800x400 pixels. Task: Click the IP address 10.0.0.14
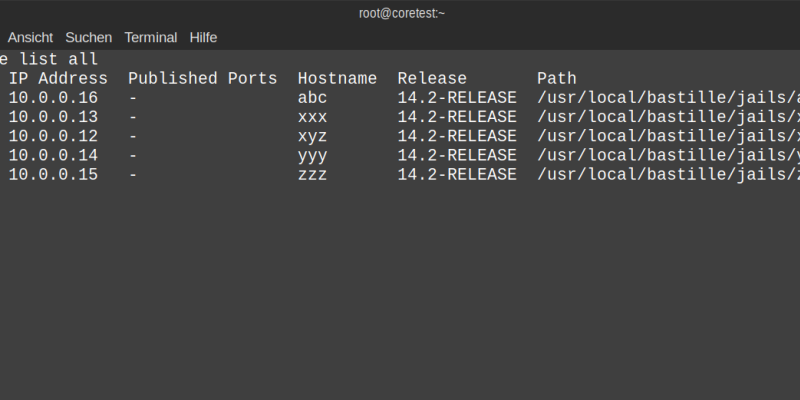(x=53, y=155)
